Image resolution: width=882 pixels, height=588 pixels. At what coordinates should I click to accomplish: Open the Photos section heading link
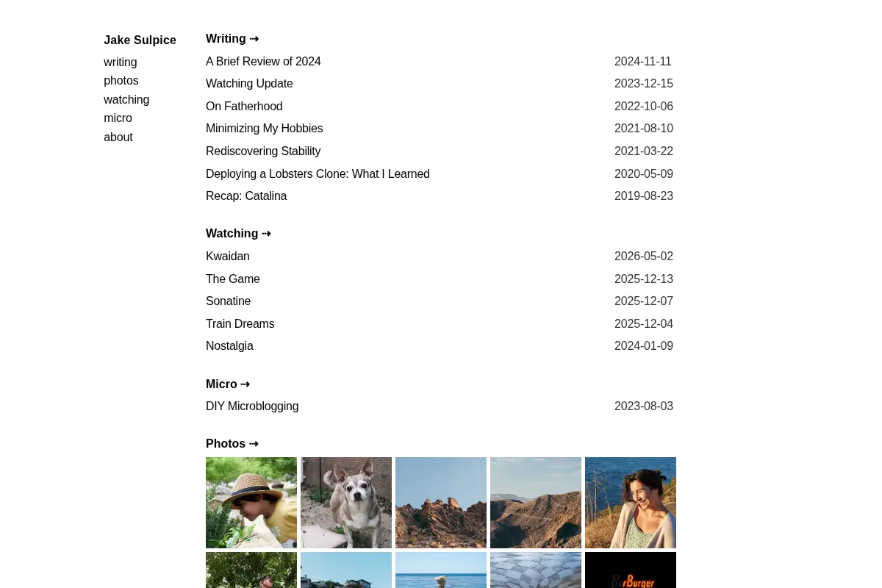point(232,444)
